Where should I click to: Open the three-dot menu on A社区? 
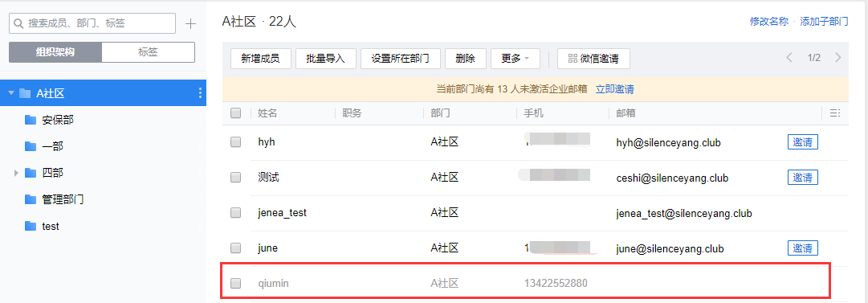201,93
